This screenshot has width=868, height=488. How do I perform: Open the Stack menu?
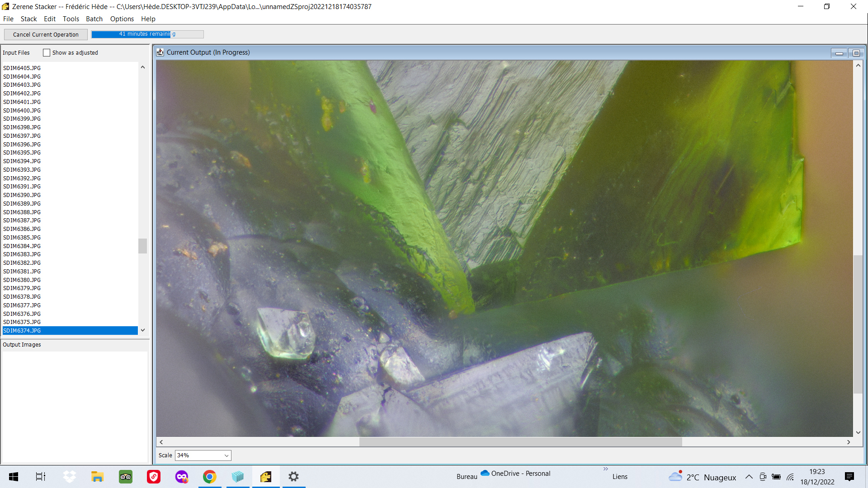click(28, 19)
